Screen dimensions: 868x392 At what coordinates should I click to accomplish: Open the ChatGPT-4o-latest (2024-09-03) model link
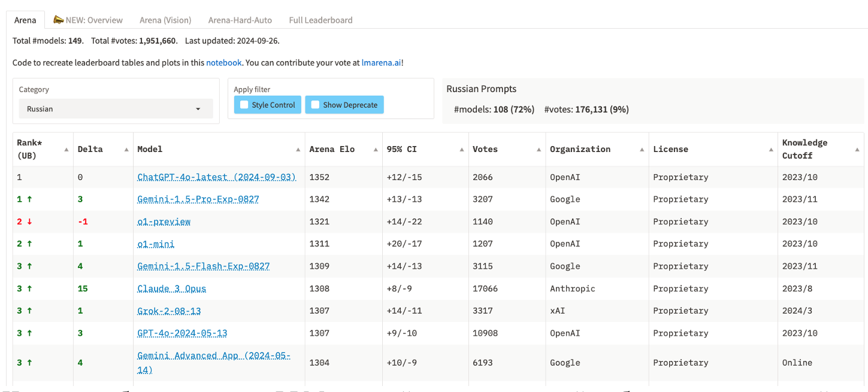pos(217,177)
